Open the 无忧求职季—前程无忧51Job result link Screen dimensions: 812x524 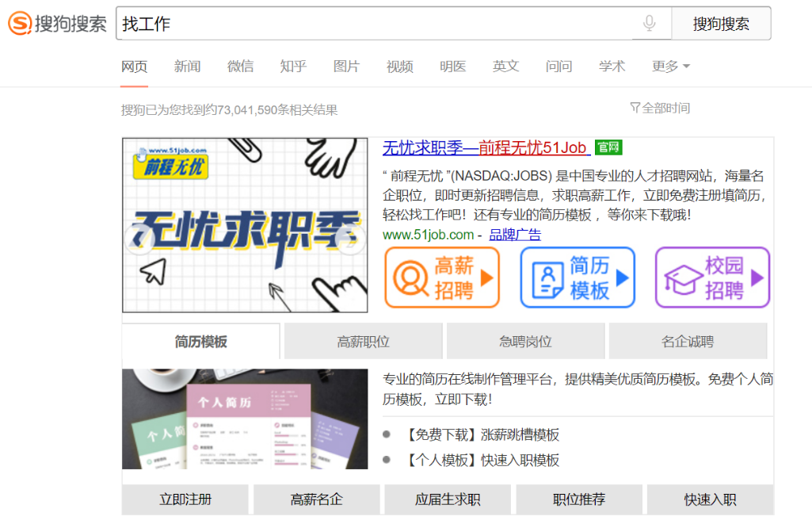pos(486,147)
